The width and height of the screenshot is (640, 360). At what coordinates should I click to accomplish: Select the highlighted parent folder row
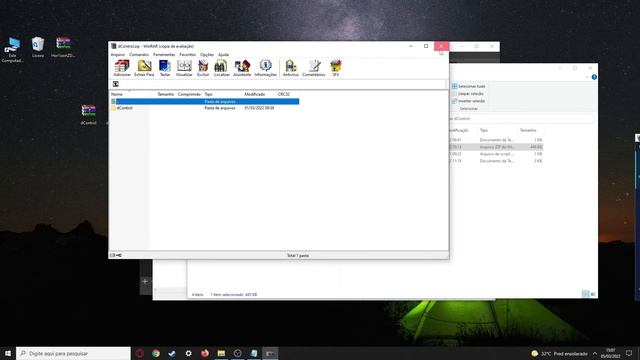[x=204, y=102]
